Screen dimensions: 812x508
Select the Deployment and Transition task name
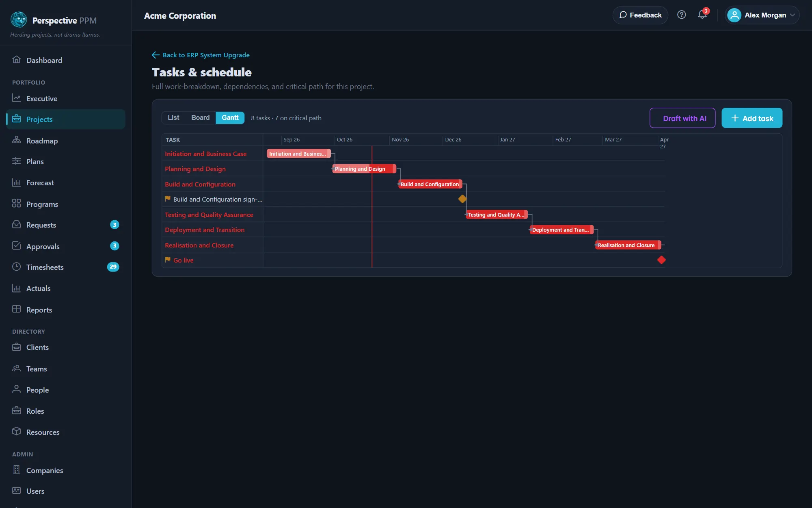pos(205,230)
